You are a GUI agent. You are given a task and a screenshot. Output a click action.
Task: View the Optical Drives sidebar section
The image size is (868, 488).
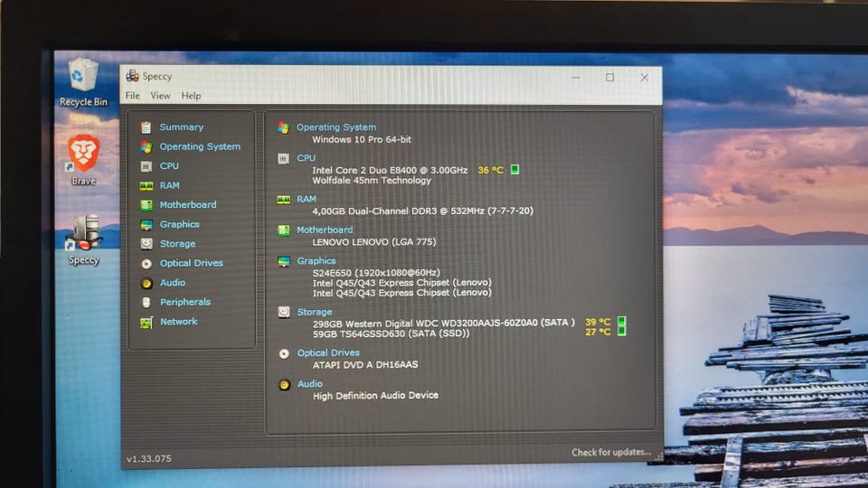click(x=192, y=263)
